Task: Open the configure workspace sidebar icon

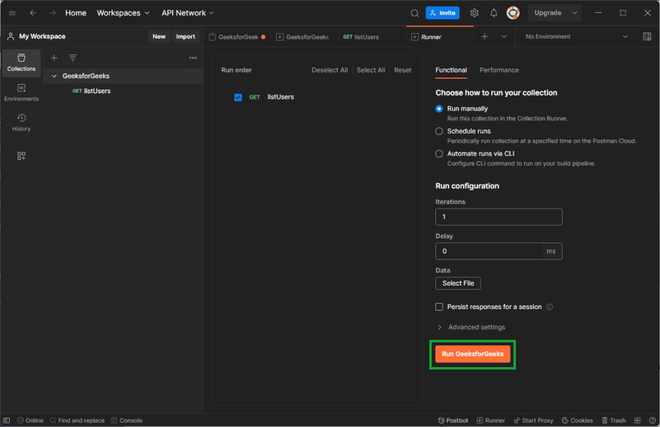Action: coord(21,156)
